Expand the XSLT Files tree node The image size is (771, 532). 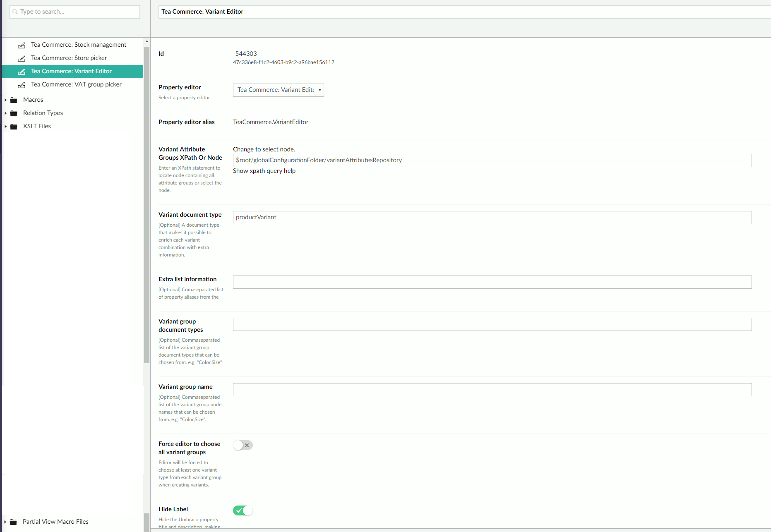pos(5,127)
